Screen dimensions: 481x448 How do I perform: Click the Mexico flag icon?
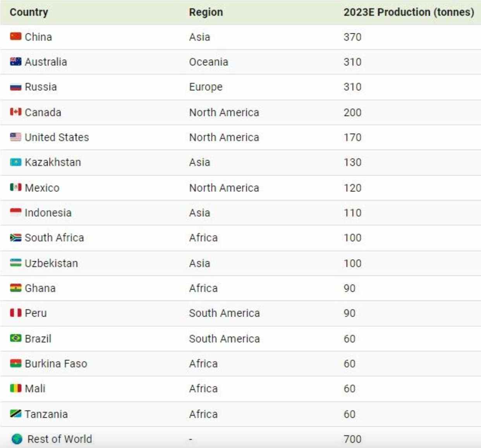[15, 188]
